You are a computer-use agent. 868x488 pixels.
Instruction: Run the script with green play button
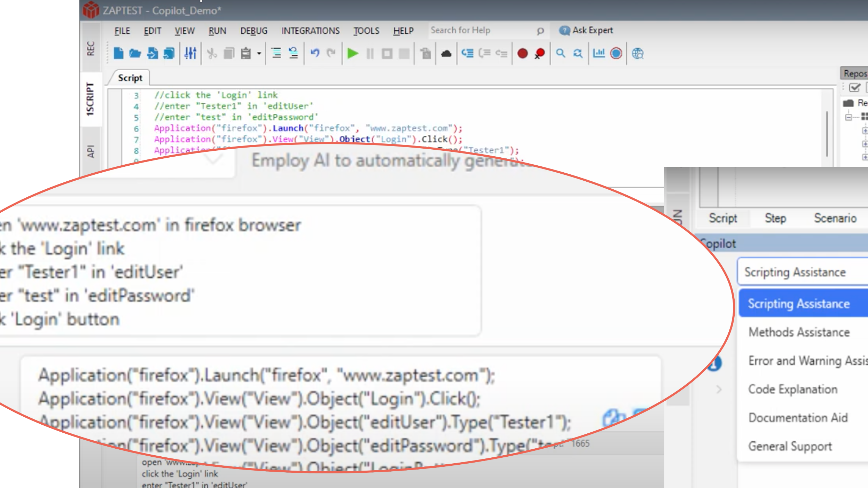pos(353,54)
